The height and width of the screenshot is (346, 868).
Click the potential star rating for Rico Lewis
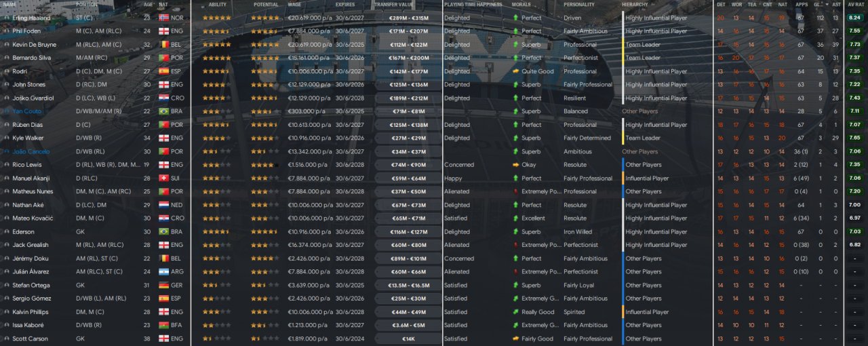(264, 165)
